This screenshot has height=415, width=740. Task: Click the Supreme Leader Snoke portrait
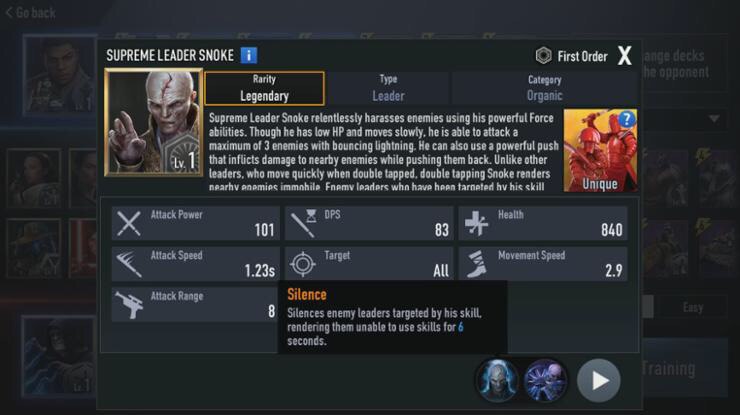pos(154,122)
